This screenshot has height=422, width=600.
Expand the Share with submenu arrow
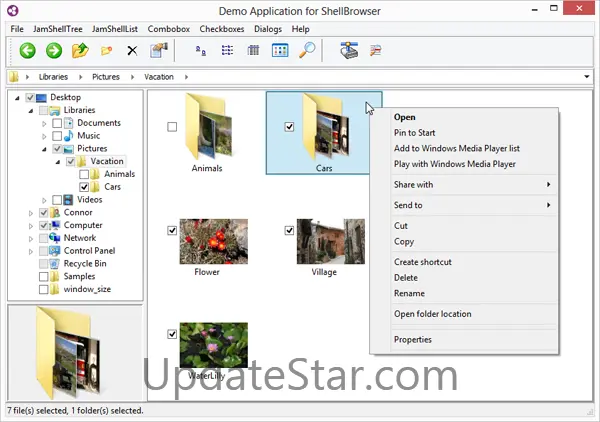pos(548,185)
